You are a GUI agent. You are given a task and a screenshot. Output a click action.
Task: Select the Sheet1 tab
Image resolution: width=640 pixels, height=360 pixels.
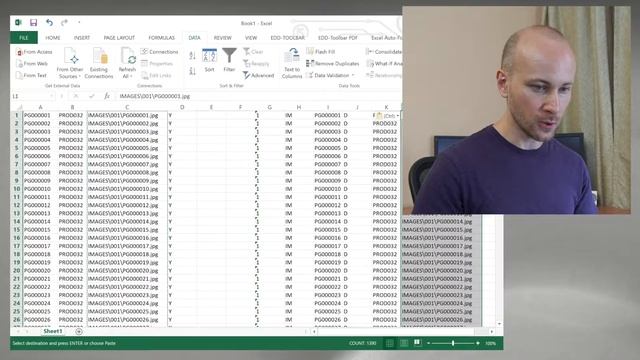[53, 331]
